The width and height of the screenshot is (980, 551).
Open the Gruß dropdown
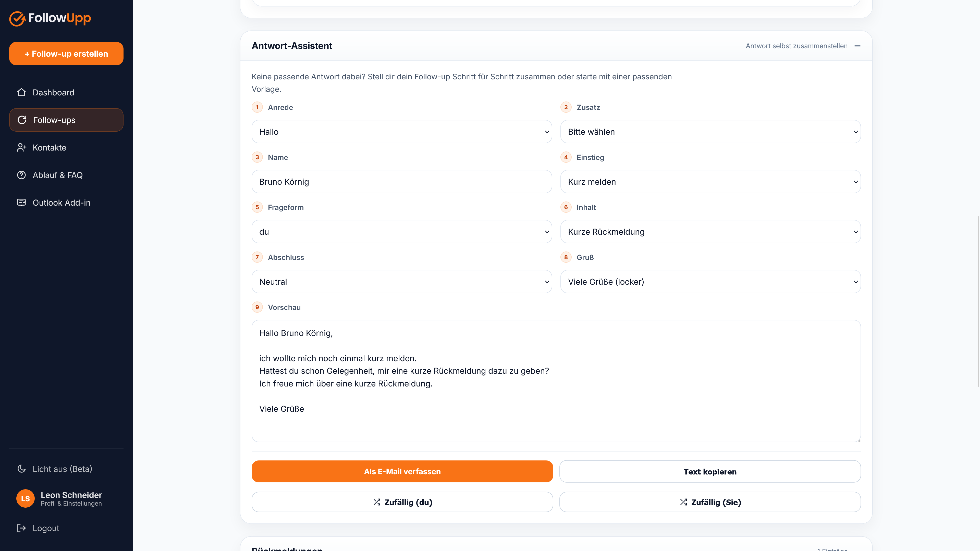[710, 282]
